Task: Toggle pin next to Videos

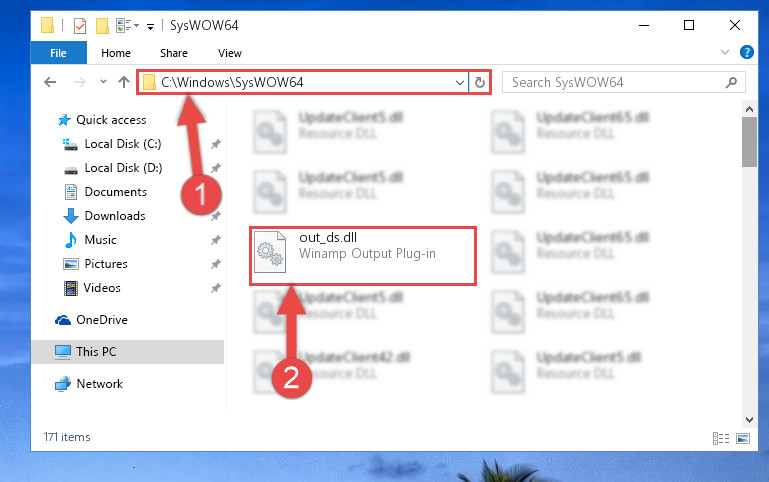Action: (x=215, y=288)
